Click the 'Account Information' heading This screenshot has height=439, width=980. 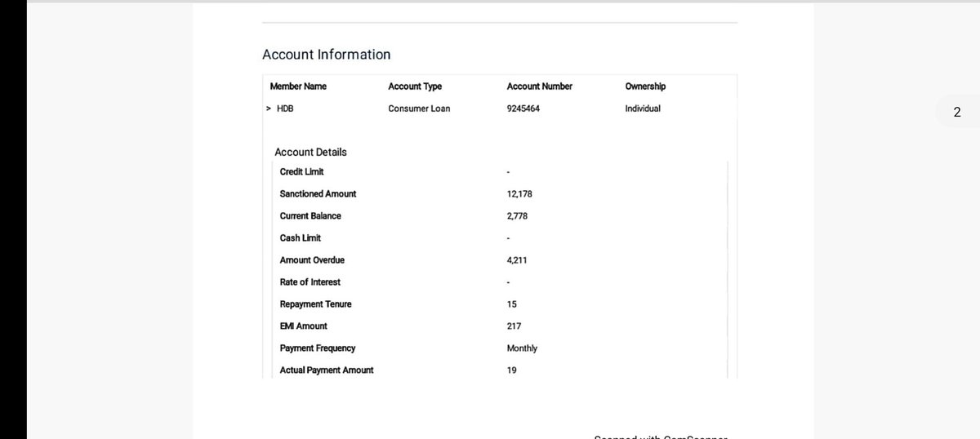tap(326, 55)
